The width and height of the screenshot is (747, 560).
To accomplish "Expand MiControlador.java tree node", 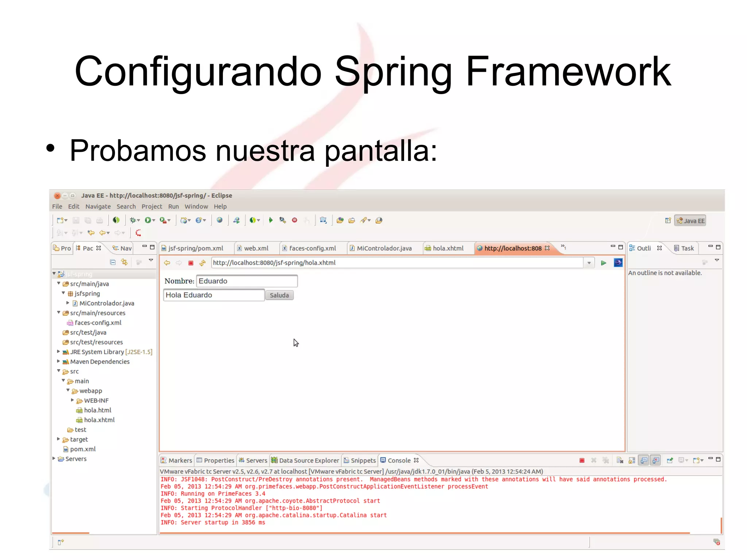I will pyautogui.click(x=68, y=303).
